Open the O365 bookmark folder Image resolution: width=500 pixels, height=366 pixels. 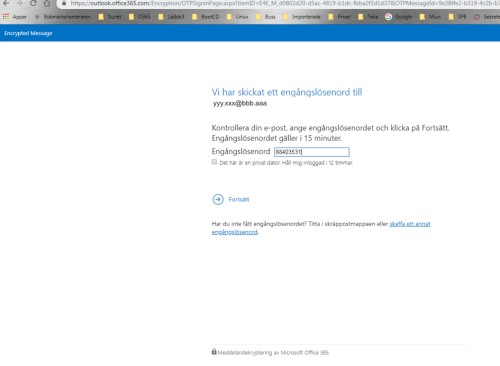pos(140,16)
